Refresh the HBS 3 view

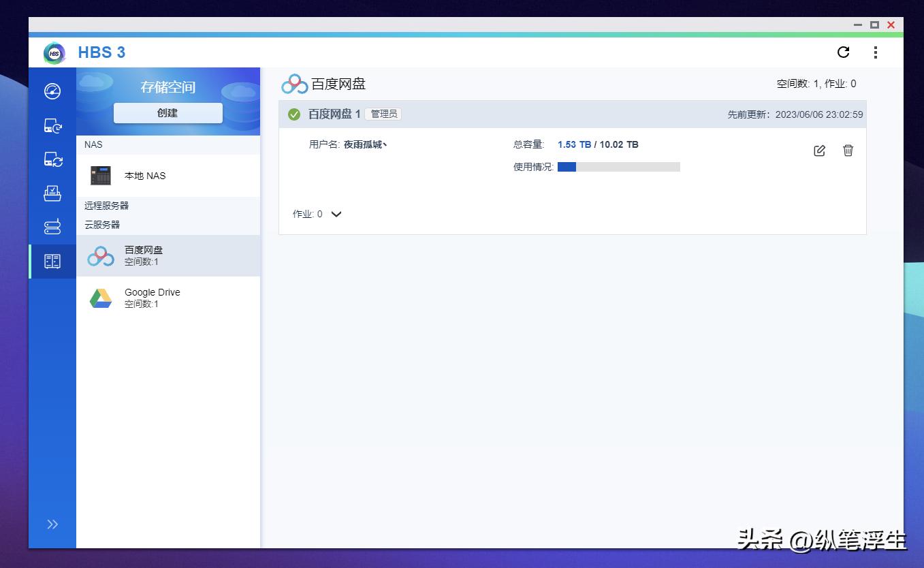coord(843,52)
